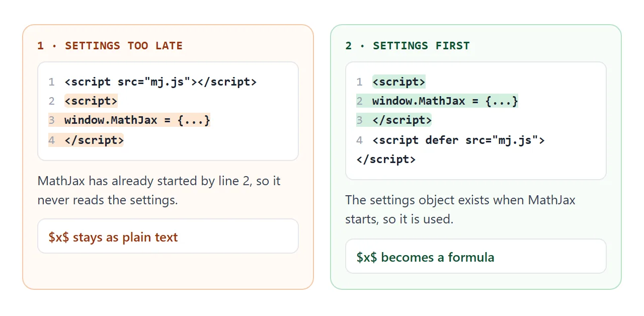Click the text 'MathJax has already started by line 2'
This screenshot has width=644, height=316.
point(144,181)
